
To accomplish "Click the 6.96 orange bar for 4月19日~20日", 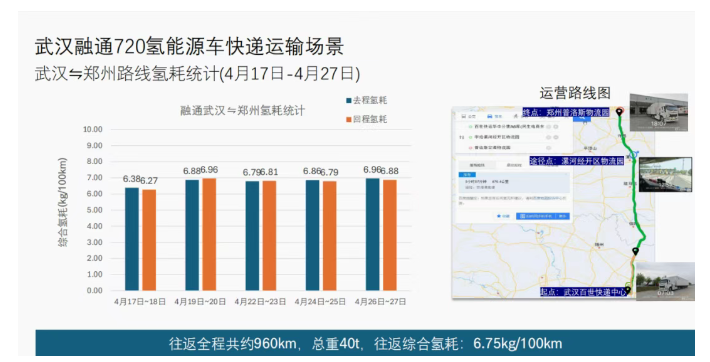I will [x=209, y=234].
